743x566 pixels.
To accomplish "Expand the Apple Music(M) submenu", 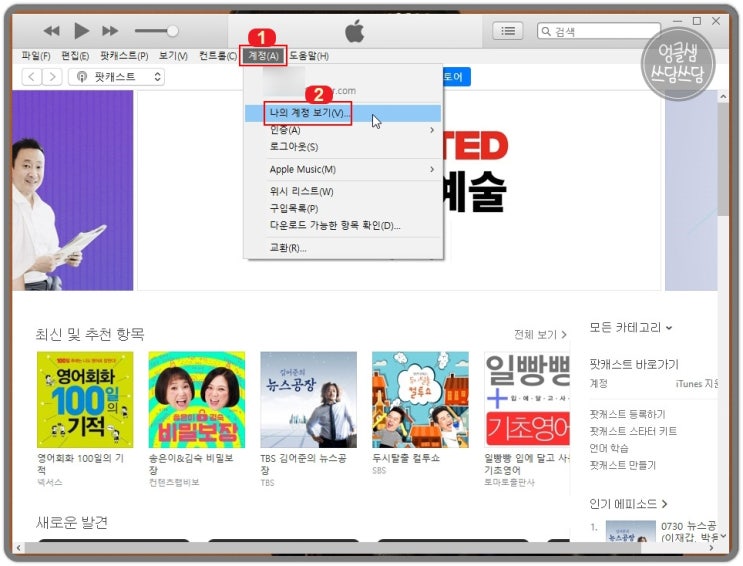I will pyautogui.click(x=343, y=170).
